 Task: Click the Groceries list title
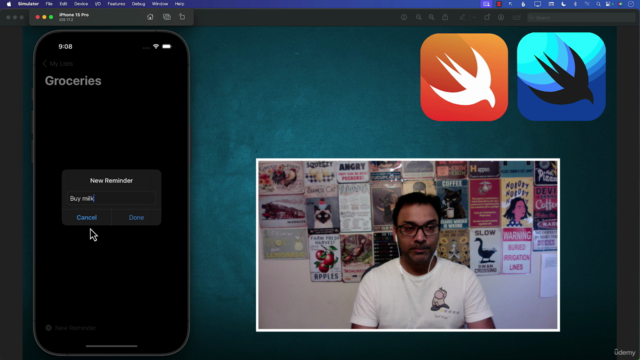pos(73,81)
